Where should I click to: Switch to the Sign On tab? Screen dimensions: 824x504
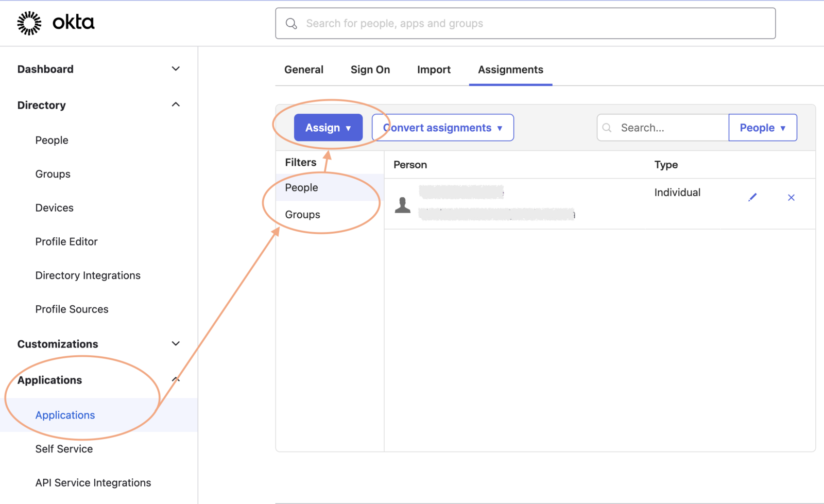tap(370, 69)
